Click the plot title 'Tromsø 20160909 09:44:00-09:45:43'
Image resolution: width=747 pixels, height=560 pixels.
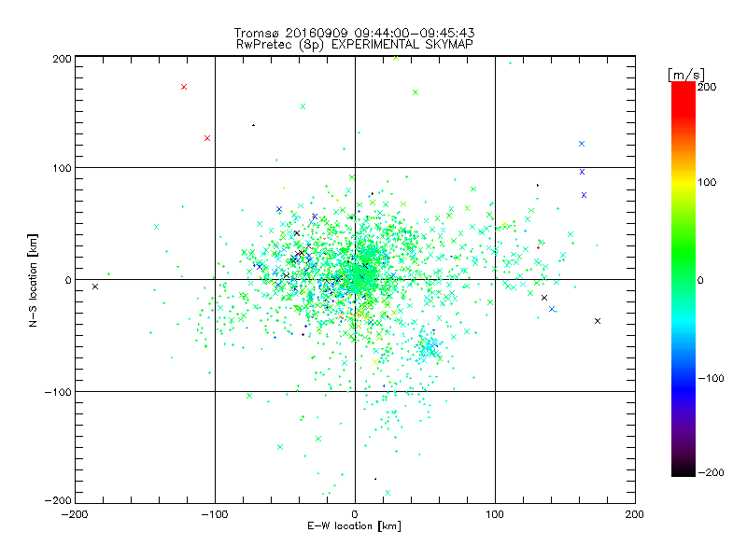(x=354, y=33)
